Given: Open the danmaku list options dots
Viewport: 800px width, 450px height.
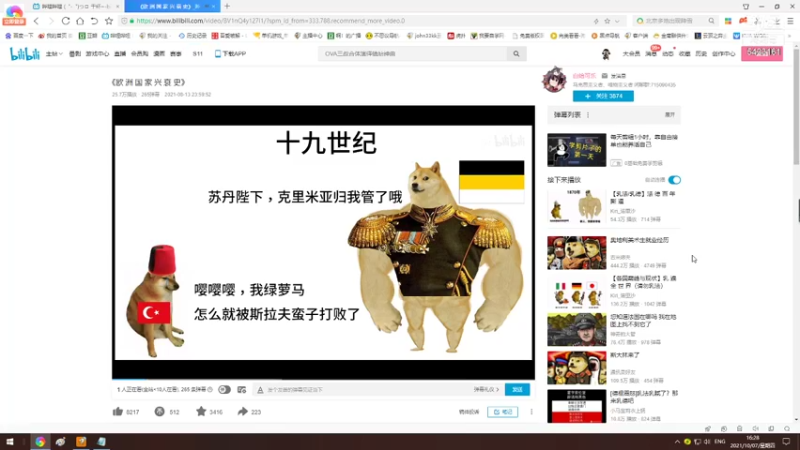Looking at the screenshot, I should [x=588, y=115].
